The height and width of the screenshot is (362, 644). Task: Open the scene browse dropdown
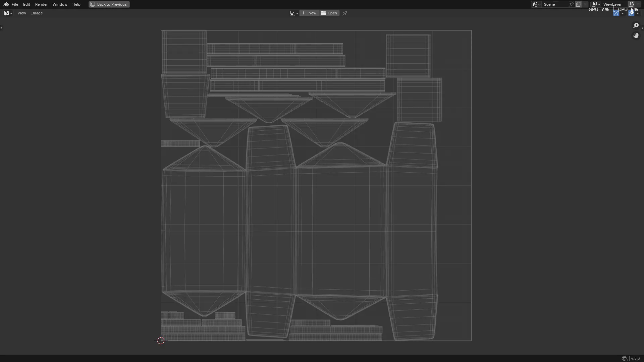pyautogui.click(x=536, y=4)
